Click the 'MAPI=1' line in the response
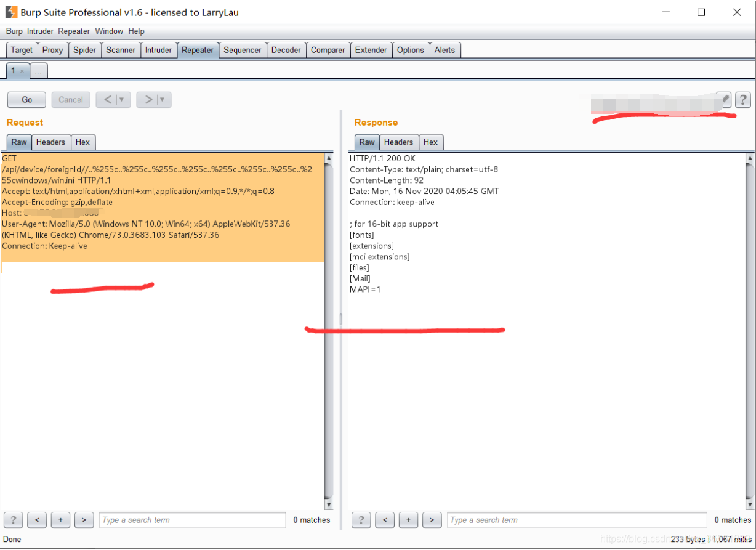756x550 pixels. pos(365,289)
